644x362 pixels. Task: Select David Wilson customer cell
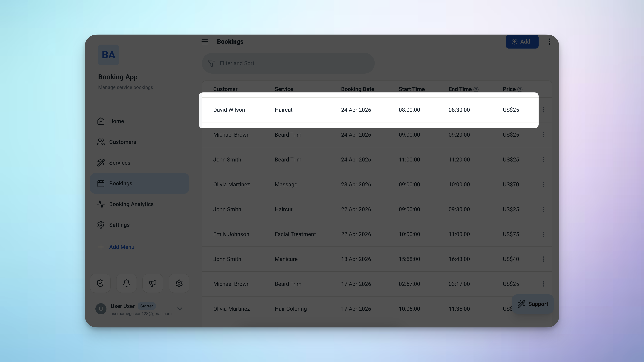[x=229, y=110]
